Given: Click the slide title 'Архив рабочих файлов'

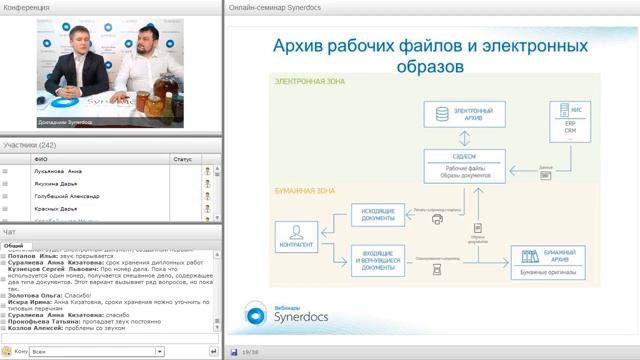Looking at the screenshot, I should click(430, 56).
